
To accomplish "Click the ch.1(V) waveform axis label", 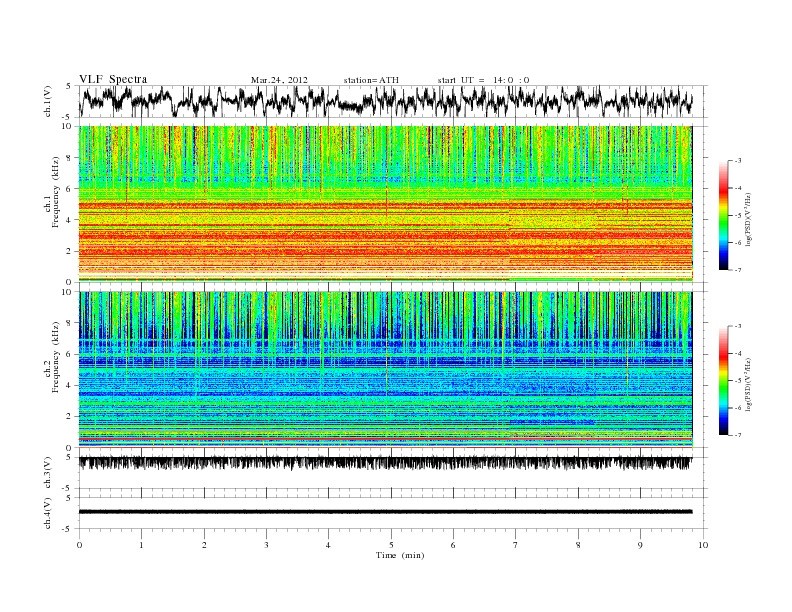I will tap(48, 101).
